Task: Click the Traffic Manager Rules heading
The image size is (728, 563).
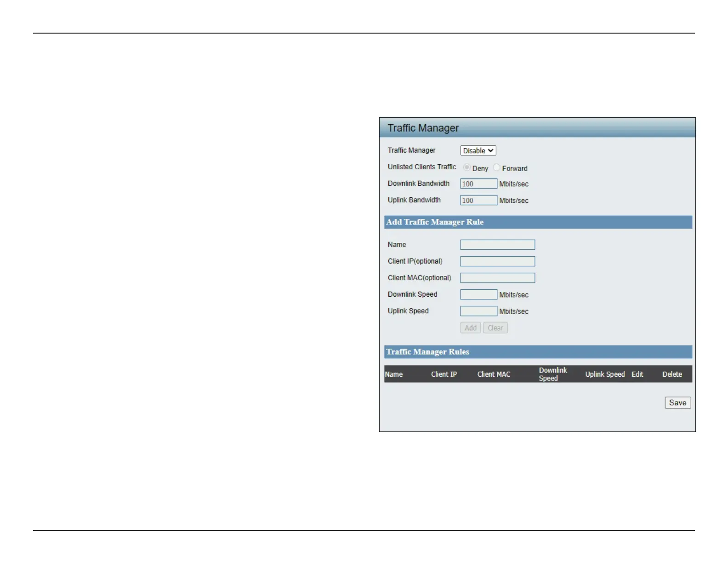Action: (x=427, y=352)
